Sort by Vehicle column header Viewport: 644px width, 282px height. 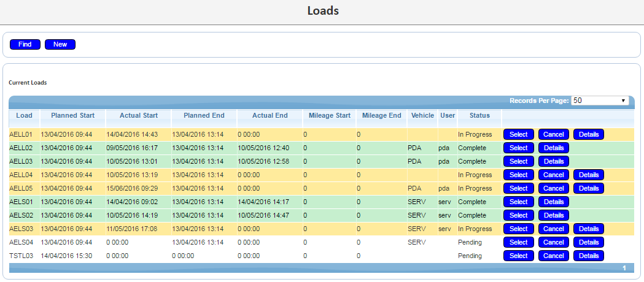pos(422,116)
